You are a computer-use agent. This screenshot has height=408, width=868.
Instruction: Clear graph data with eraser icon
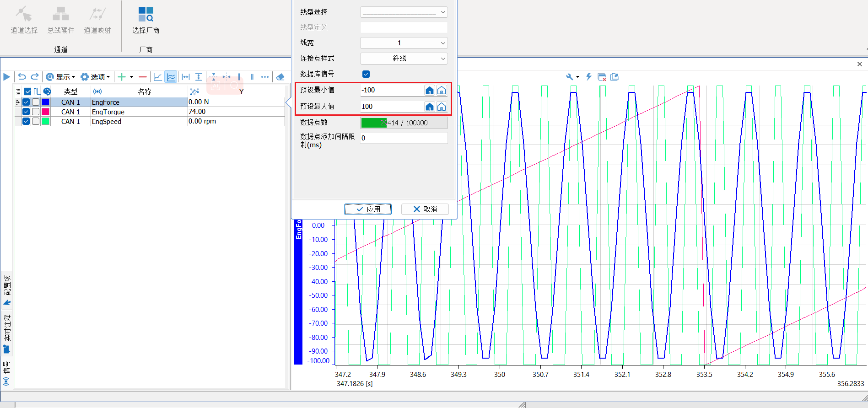(280, 77)
